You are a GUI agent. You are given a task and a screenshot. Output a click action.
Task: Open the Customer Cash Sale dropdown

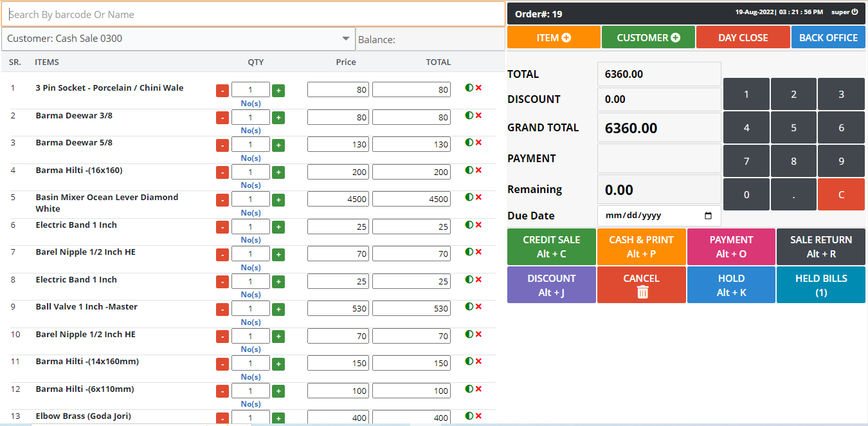pyautogui.click(x=178, y=39)
